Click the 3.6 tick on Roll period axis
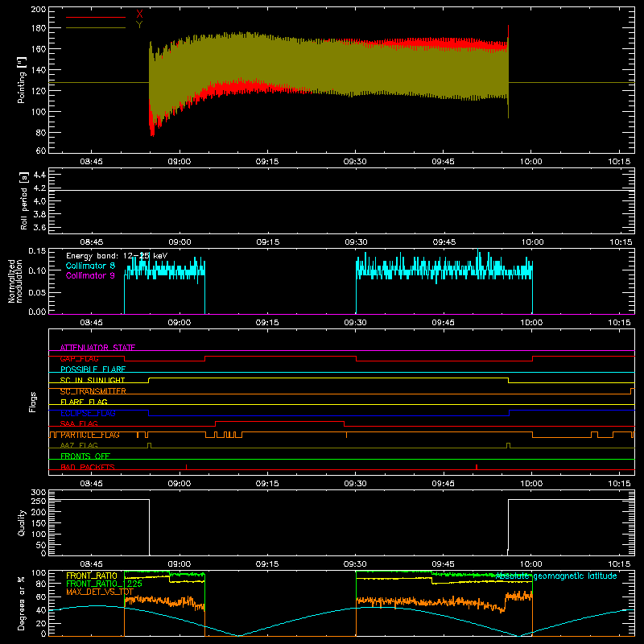The height and width of the screenshot is (644, 644). pos(39,227)
